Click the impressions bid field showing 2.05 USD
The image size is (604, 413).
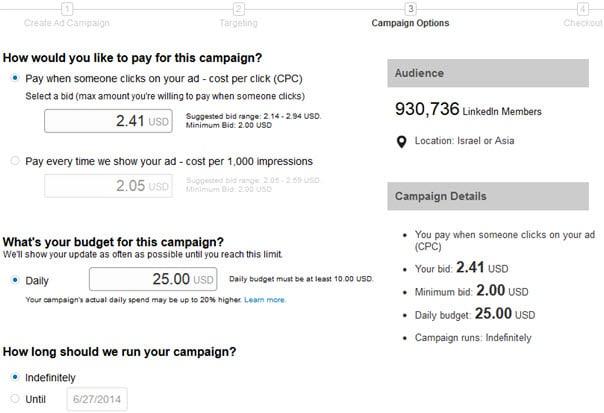coord(108,186)
